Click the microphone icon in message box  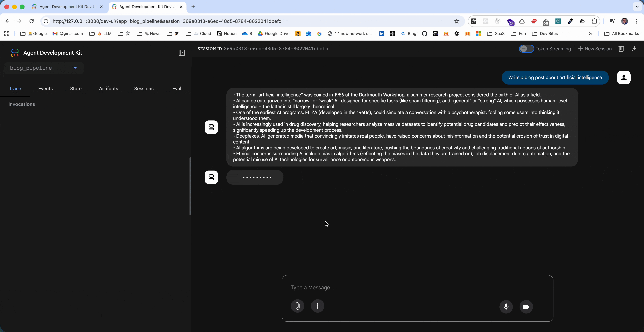tap(506, 306)
